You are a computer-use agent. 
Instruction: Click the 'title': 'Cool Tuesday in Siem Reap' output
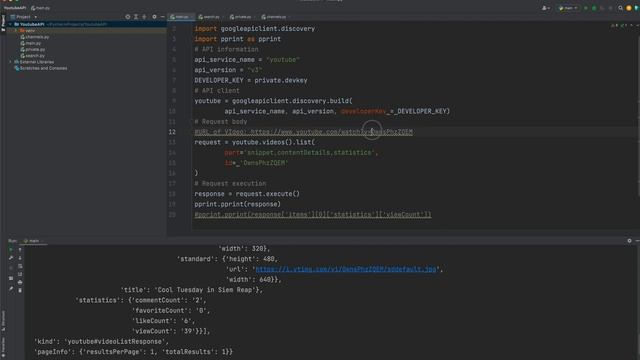coord(191,290)
